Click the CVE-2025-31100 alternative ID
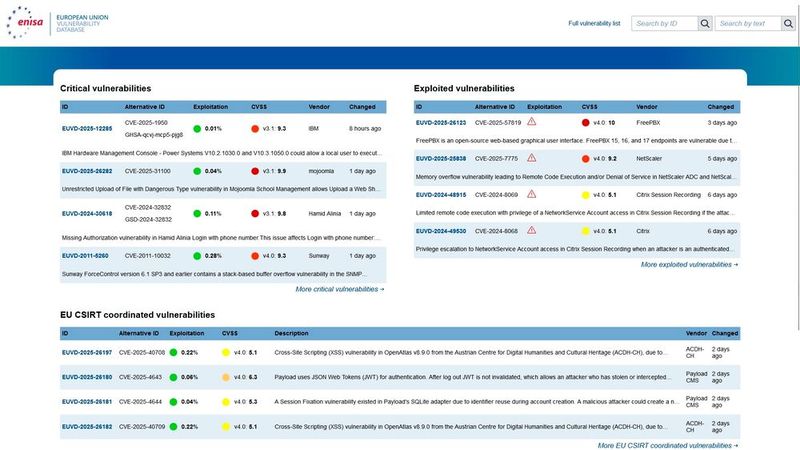The height and width of the screenshot is (450, 800). point(147,171)
